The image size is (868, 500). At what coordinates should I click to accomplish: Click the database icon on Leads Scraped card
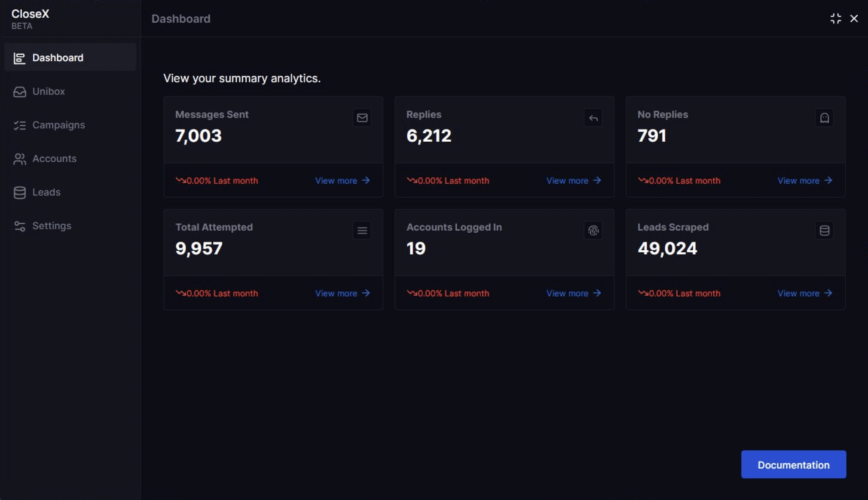[824, 230]
